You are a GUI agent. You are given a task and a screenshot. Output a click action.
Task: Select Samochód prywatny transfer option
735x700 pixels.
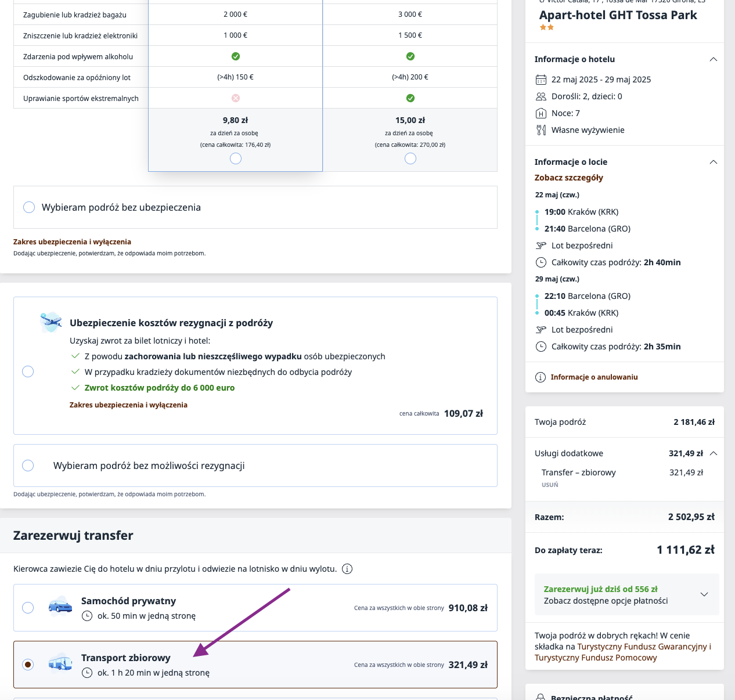28,608
